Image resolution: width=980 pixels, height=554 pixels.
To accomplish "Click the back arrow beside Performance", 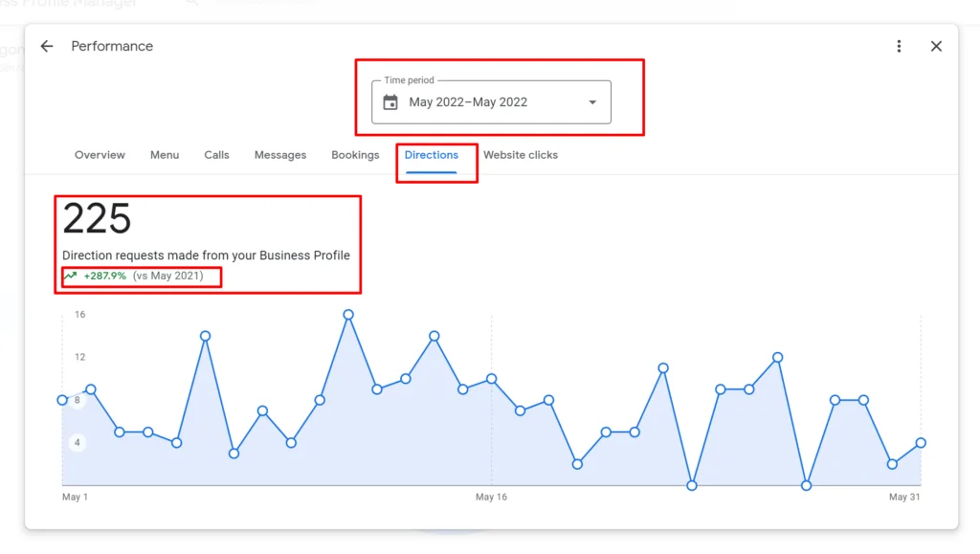I will (x=47, y=47).
